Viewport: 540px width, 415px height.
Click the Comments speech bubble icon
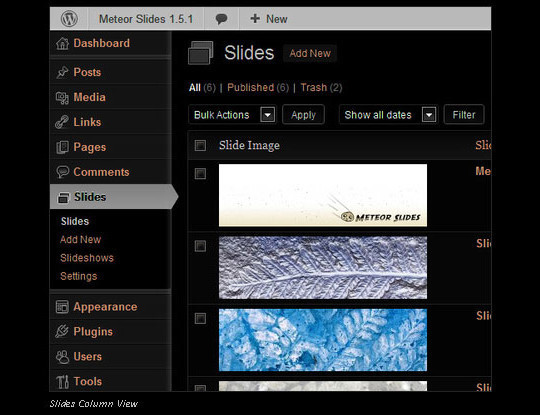(63, 172)
